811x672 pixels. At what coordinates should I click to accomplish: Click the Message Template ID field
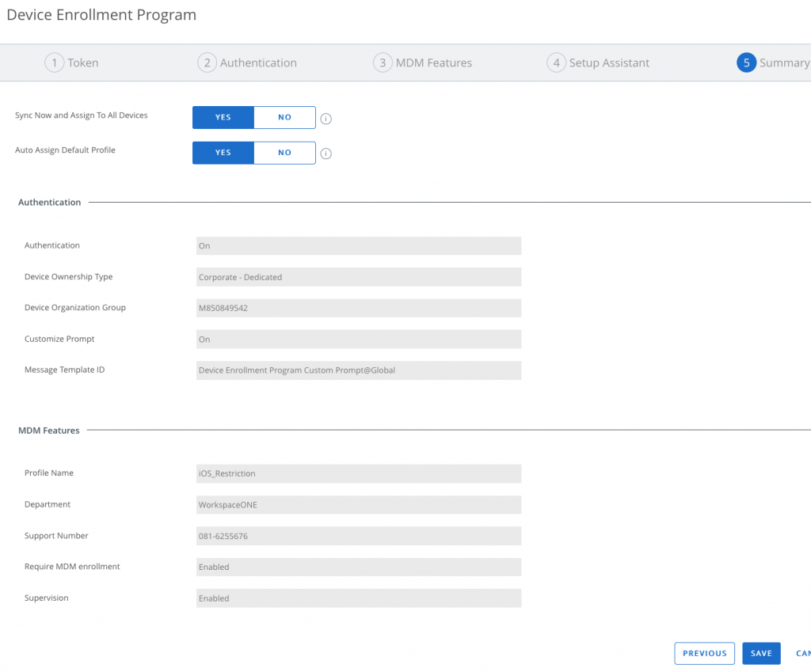point(358,370)
